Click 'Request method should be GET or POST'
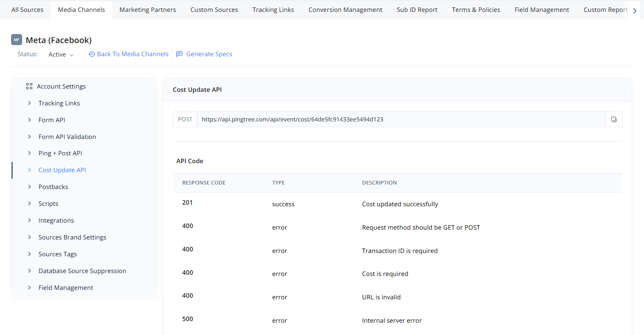This screenshot has width=644, height=335. (x=421, y=228)
